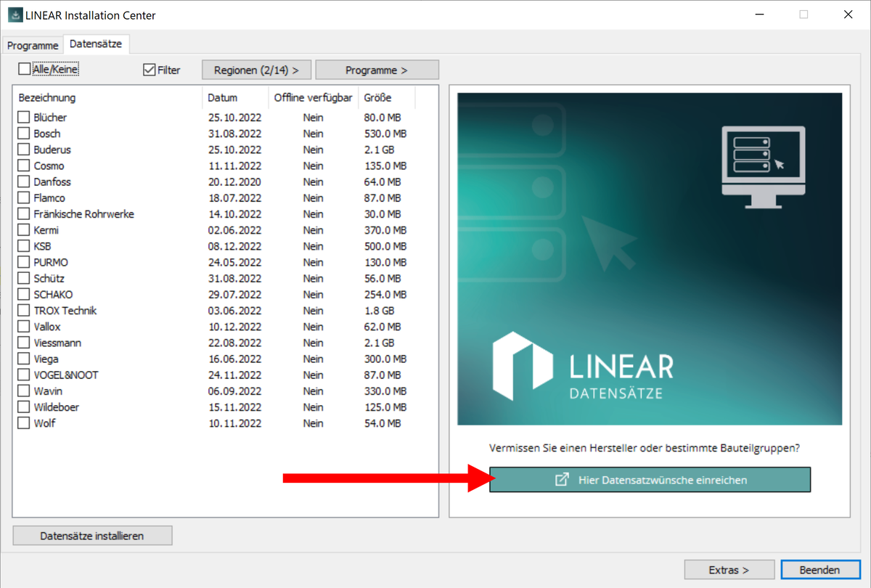
Task: Check the VOGEL&NOOT dataset checkbox
Action: click(24, 375)
